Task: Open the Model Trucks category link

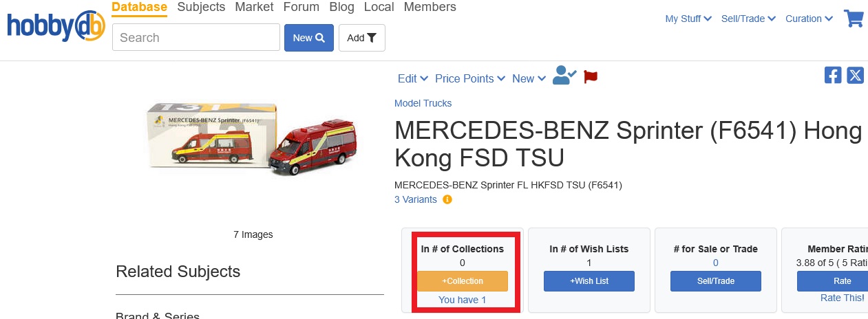Action: [x=423, y=103]
